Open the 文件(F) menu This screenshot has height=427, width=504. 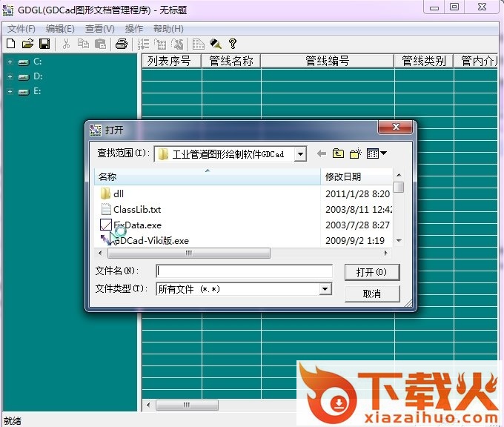[21, 29]
